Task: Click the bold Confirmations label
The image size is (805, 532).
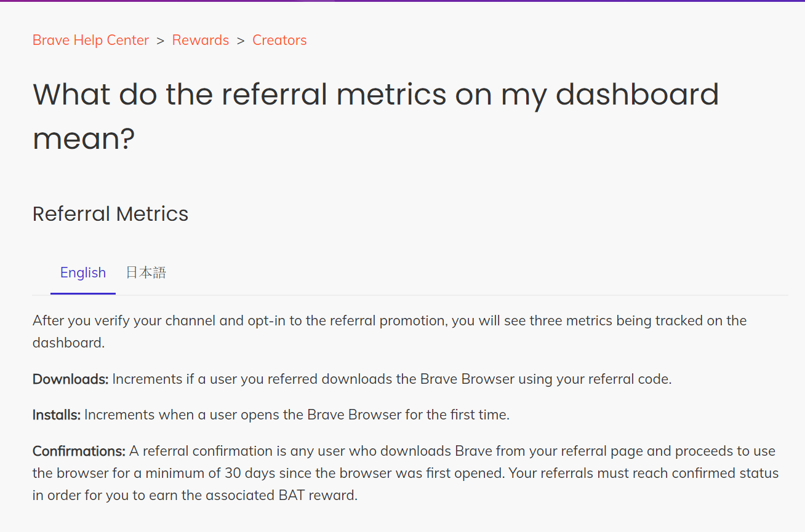Action: point(79,451)
